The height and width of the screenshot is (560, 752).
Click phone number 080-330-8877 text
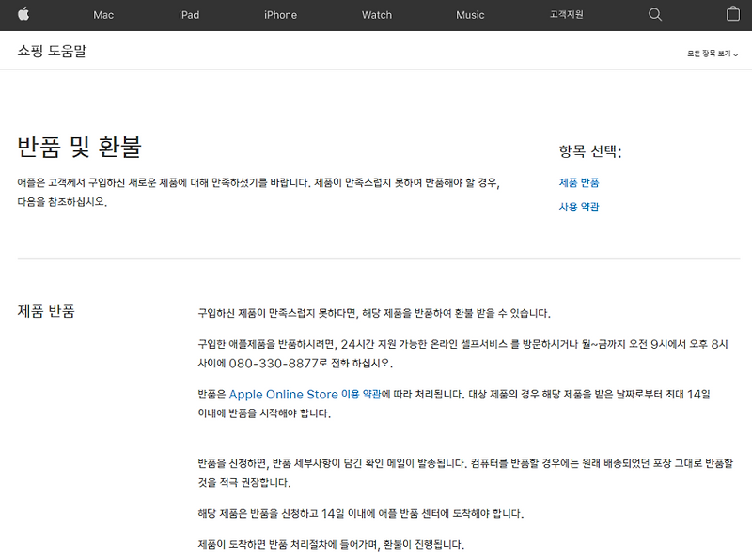[274, 363]
